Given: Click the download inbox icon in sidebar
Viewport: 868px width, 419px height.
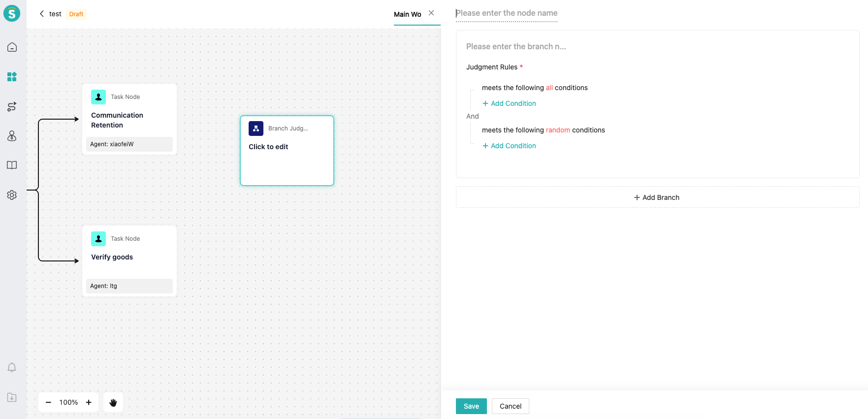Looking at the screenshot, I should point(12,397).
